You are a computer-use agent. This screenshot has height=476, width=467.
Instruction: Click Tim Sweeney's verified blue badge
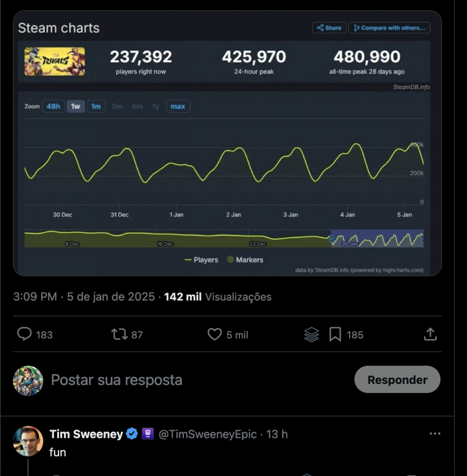132,434
